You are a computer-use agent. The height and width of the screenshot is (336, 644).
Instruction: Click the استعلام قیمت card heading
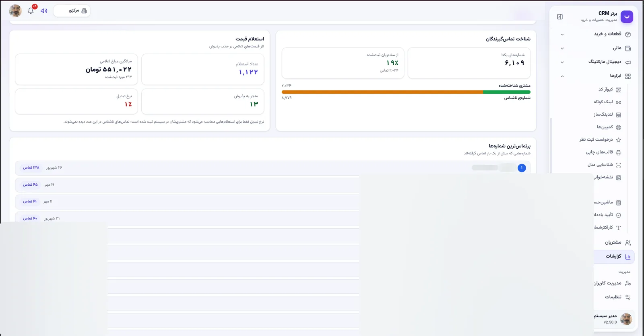250,39
